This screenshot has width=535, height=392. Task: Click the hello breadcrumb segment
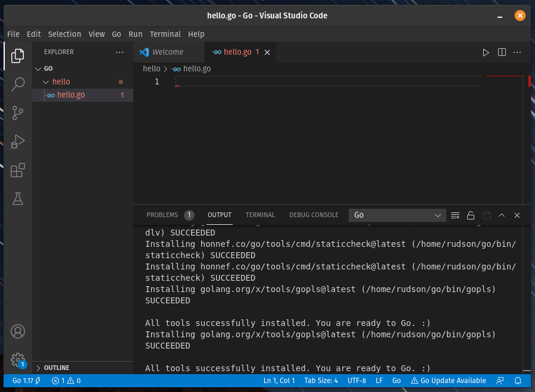point(152,68)
